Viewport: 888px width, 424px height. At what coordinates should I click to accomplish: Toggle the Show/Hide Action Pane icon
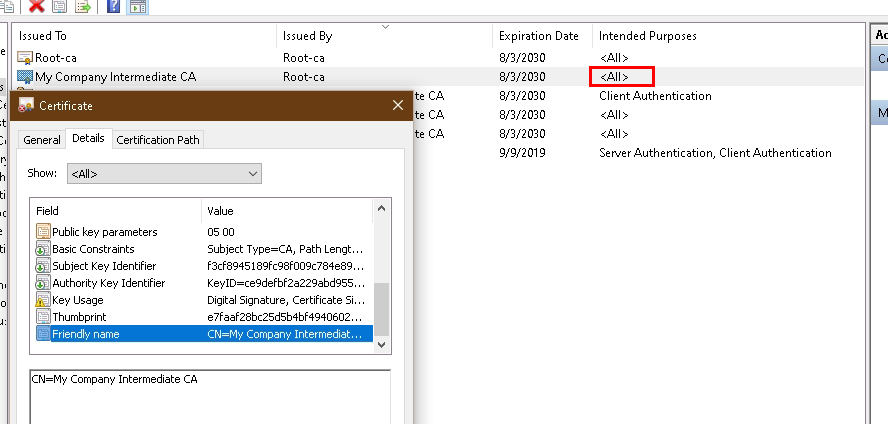138,7
